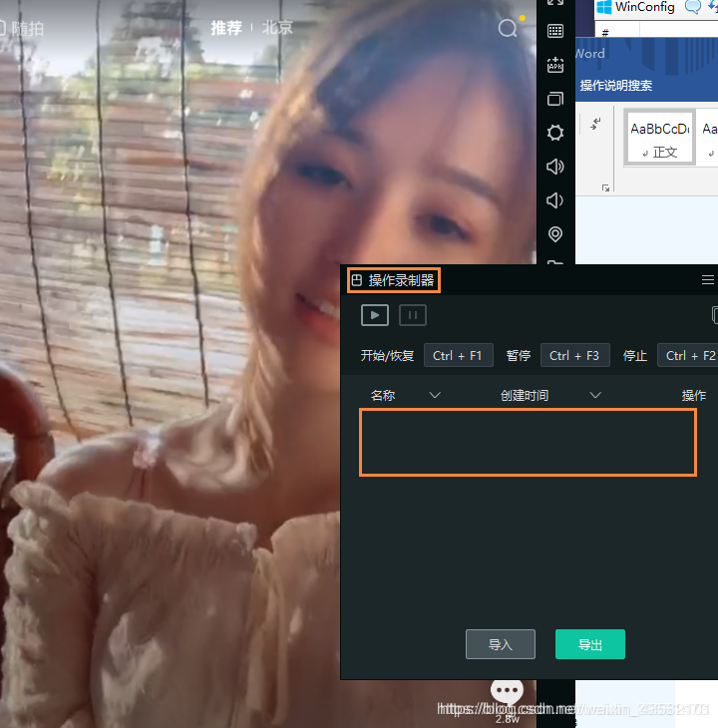Click the green 导出 button
The width and height of the screenshot is (718, 728).
[590, 644]
